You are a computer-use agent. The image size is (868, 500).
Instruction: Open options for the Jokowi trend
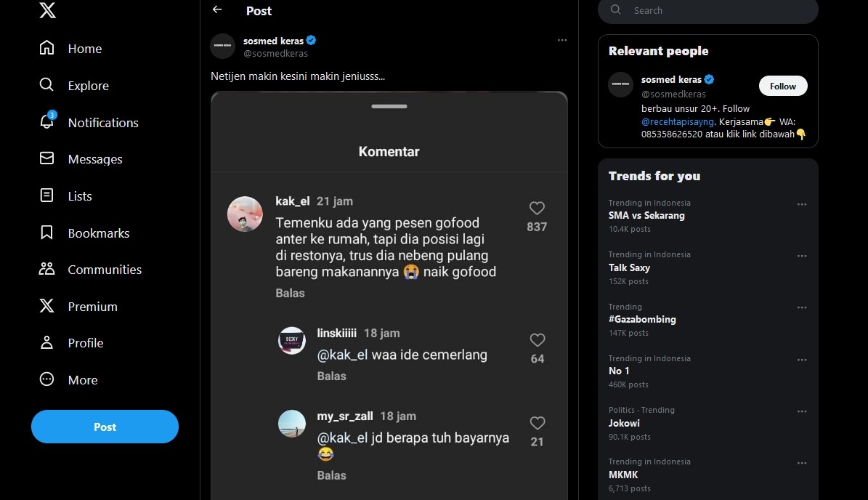[802, 411]
